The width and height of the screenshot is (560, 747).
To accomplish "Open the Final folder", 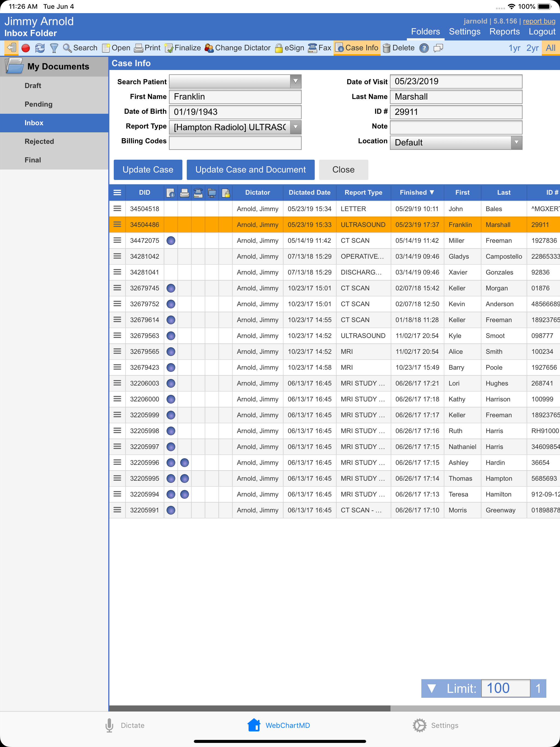I will click(x=54, y=160).
